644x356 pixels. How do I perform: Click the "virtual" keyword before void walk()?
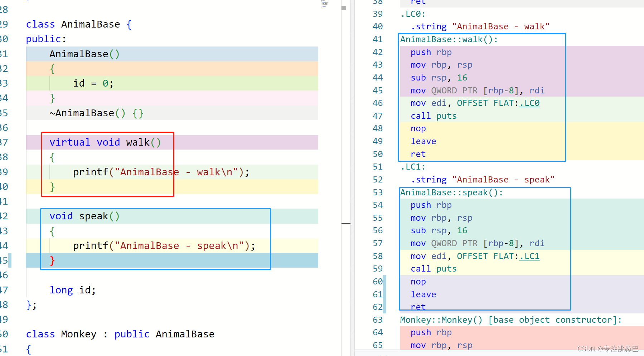click(x=70, y=142)
